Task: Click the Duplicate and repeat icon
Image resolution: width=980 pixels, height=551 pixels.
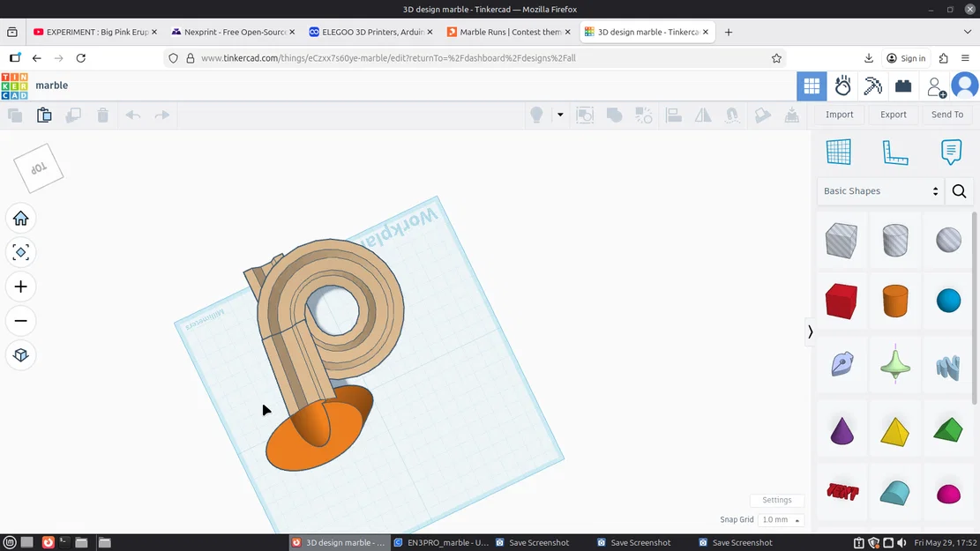Action: (x=73, y=115)
